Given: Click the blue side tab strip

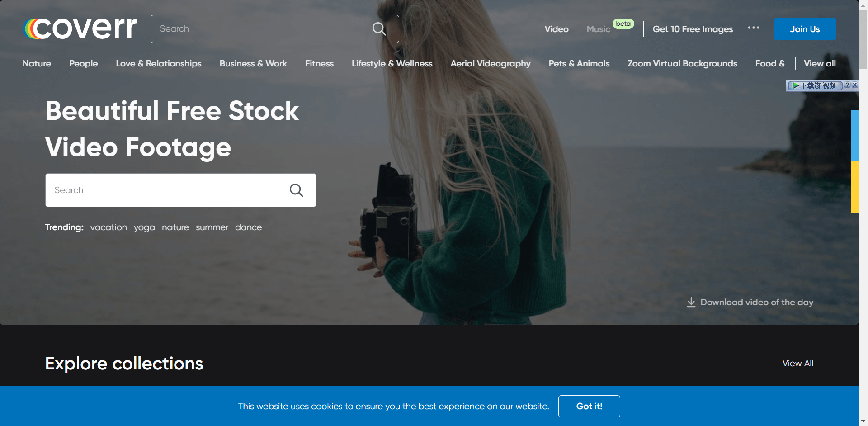Looking at the screenshot, I should [x=854, y=136].
